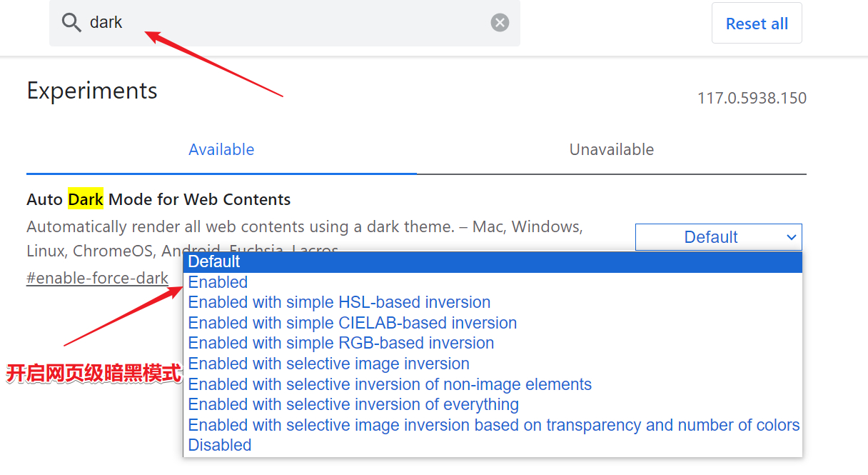This screenshot has width=868, height=475.
Task: Select Enabled with simple HSL-based inversion
Action: pyautogui.click(x=493, y=302)
